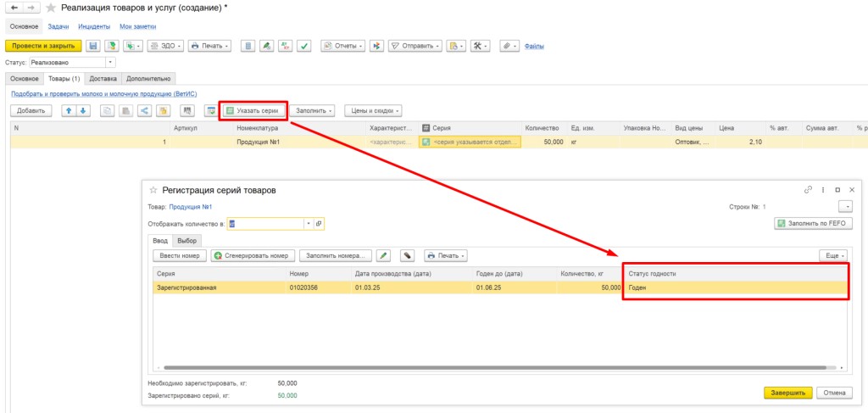Open the Create based on dropdown icon
This screenshot has height=413, width=868.
coord(133,46)
